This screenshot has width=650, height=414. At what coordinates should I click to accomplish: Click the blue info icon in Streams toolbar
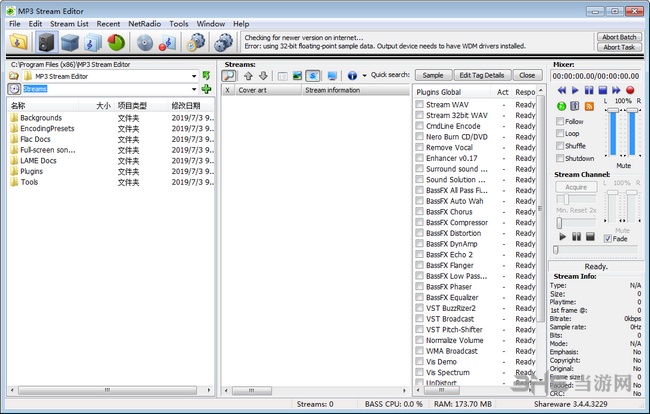352,75
